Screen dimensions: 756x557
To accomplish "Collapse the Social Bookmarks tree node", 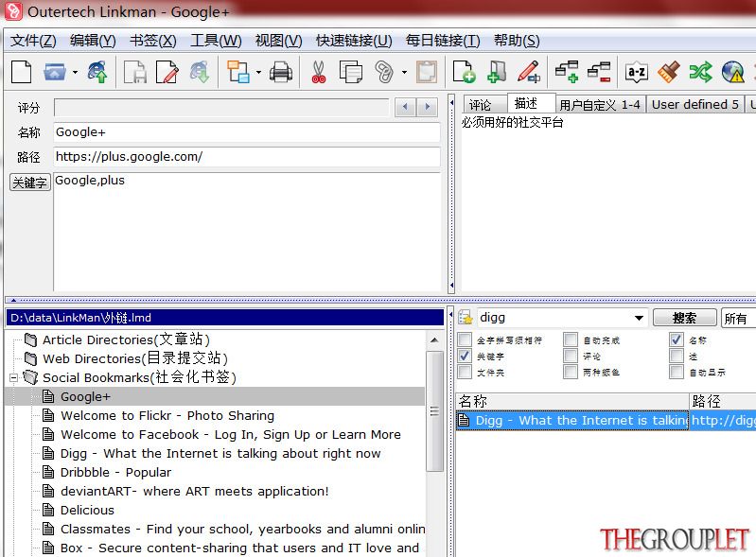I will click(x=13, y=377).
